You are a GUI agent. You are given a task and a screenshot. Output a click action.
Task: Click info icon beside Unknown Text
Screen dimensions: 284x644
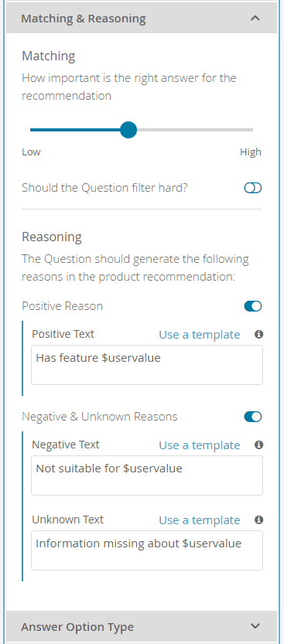[258, 520]
